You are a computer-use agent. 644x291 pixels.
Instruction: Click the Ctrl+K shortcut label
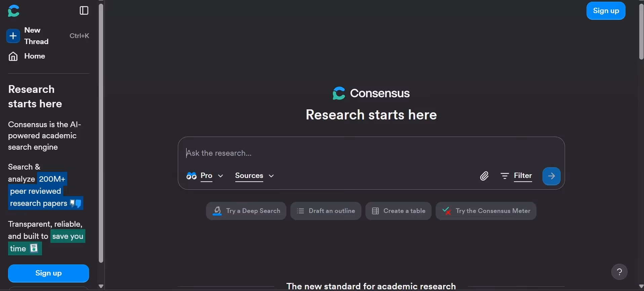click(x=79, y=36)
